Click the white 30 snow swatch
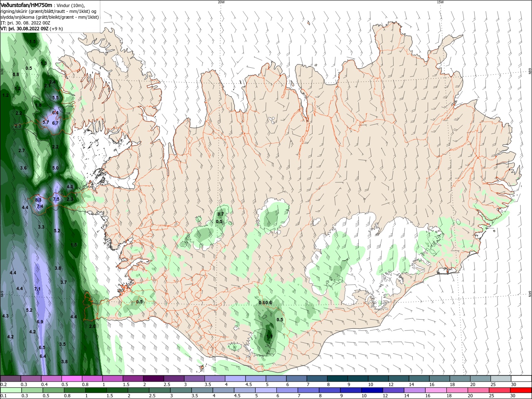Viewport: 532px width, 399px height. tap(521, 379)
